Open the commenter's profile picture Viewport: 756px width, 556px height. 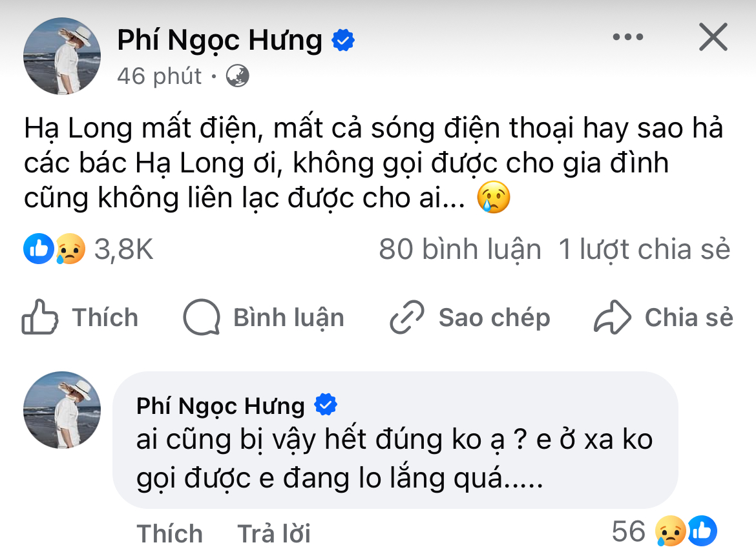62,411
